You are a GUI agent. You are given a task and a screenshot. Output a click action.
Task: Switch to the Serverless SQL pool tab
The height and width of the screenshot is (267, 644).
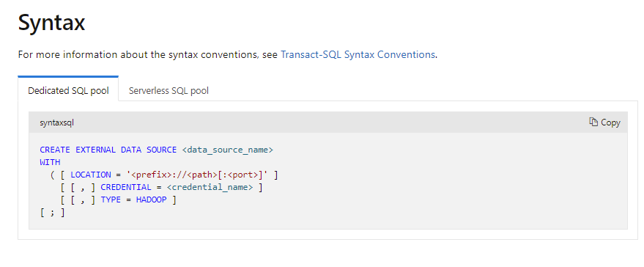tap(169, 90)
